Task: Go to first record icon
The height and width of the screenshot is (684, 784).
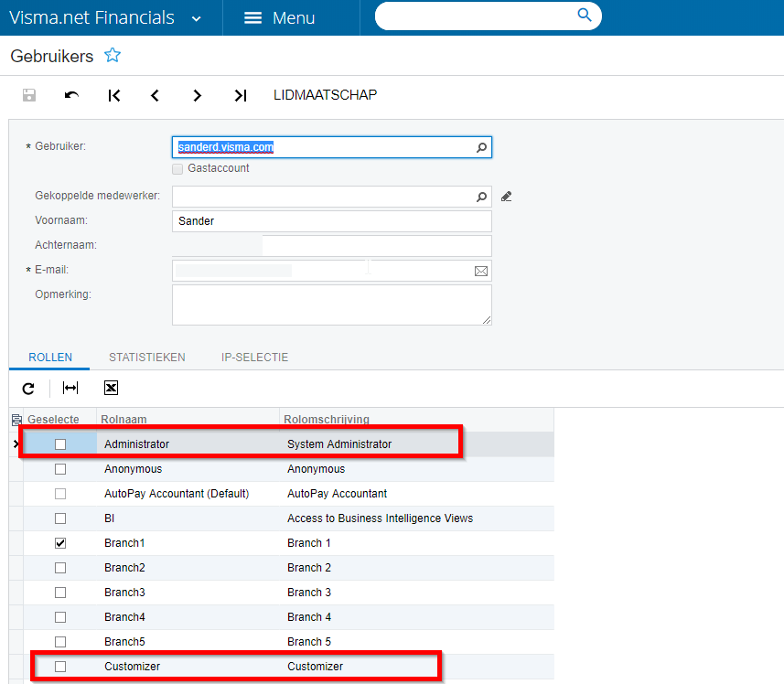Action: coord(114,95)
